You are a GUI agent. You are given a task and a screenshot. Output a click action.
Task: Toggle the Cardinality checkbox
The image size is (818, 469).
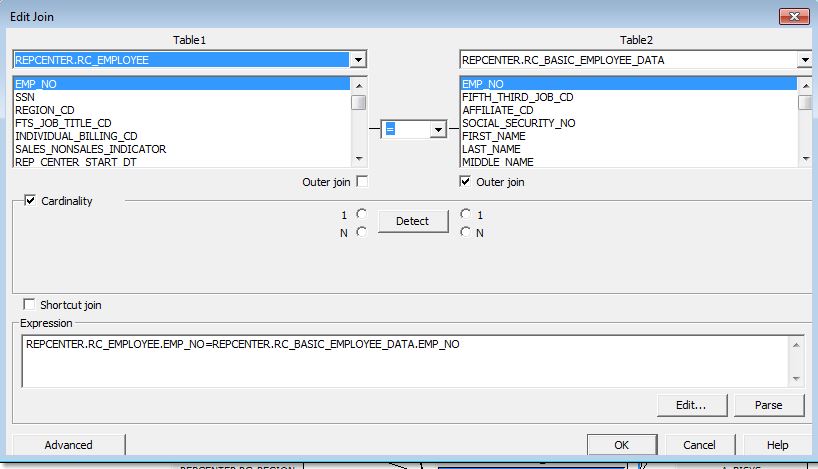(x=29, y=201)
